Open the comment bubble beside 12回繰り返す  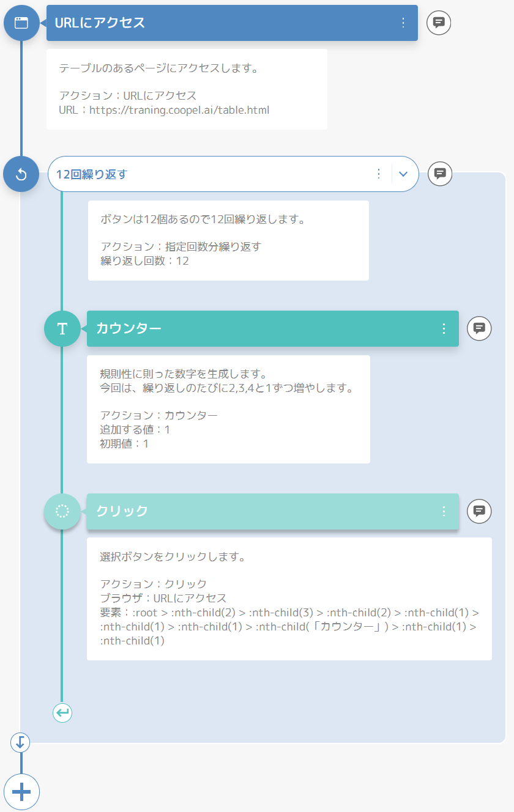click(x=439, y=174)
